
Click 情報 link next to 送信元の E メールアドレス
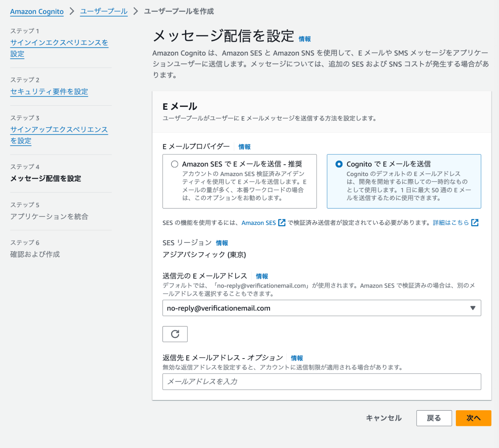tap(262, 276)
